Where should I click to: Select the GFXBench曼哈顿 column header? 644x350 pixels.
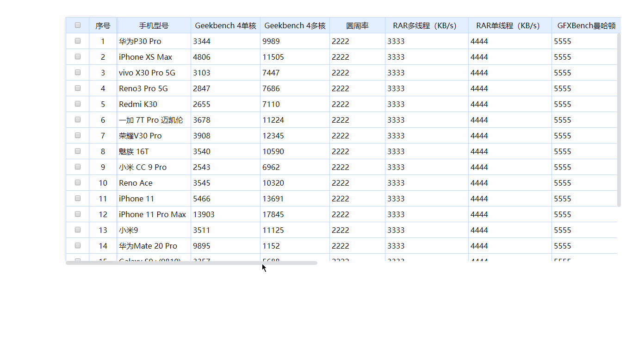(x=586, y=25)
